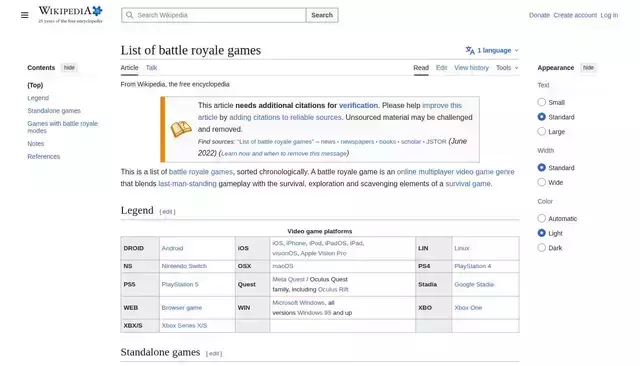Jump to Games with battle royale modes
The width and height of the screenshot is (640, 366).
(x=62, y=127)
